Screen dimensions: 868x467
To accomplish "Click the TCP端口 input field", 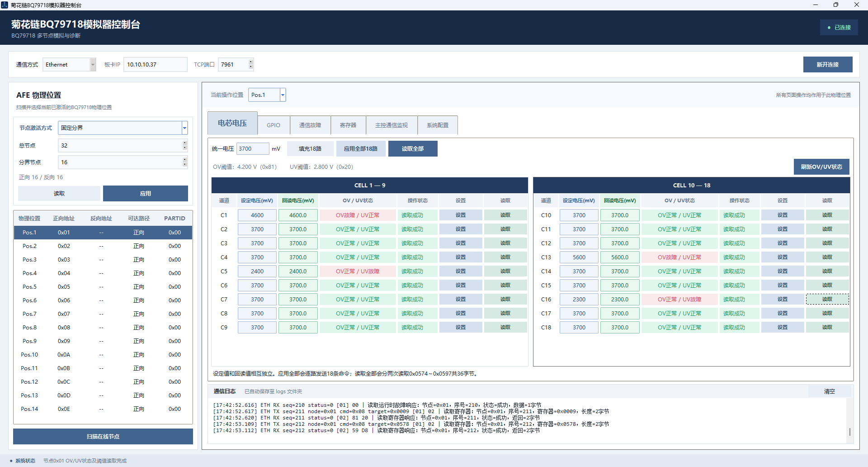I will click(233, 65).
